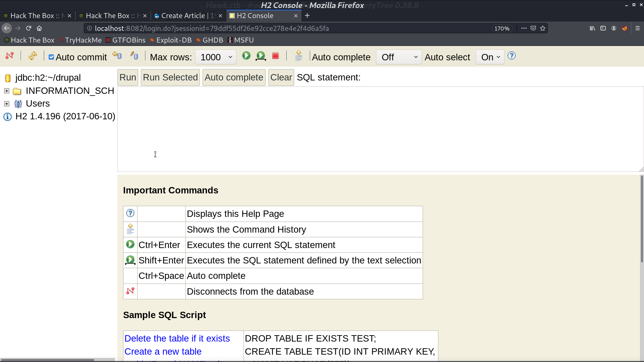Open GTFOBins bookmark
The image size is (644, 362).
(x=125, y=40)
